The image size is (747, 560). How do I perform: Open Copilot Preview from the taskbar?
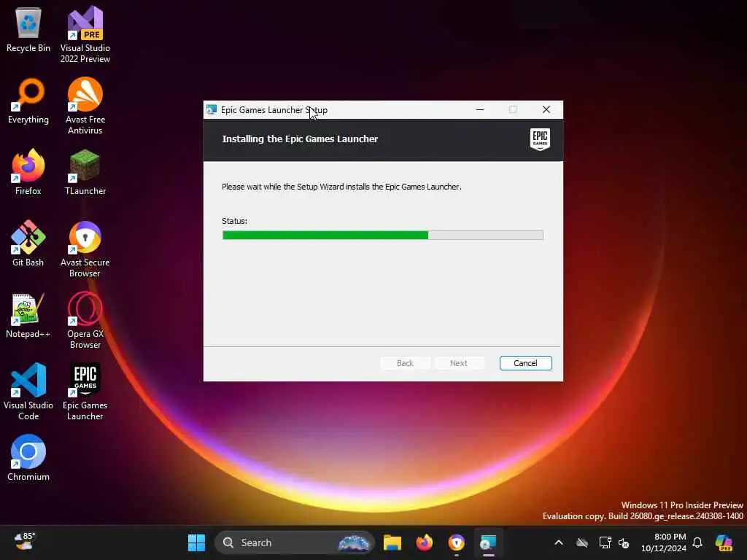724,542
